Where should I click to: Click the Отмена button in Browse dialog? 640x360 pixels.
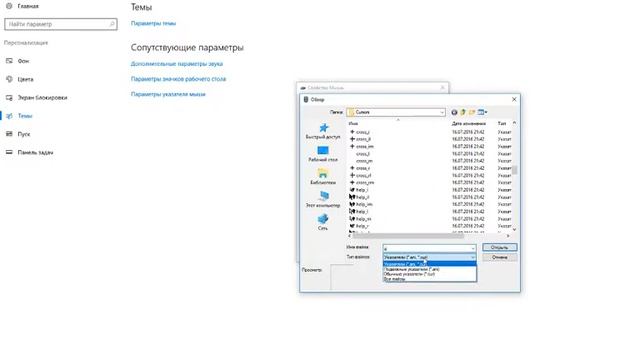(x=500, y=258)
